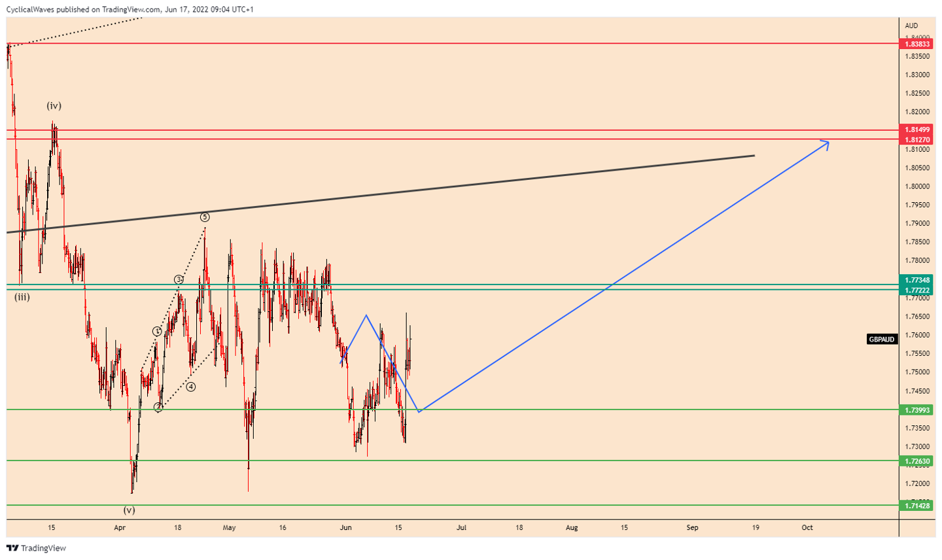
Task: Click the CyclicalWaves published header text
Action: point(130,9)
